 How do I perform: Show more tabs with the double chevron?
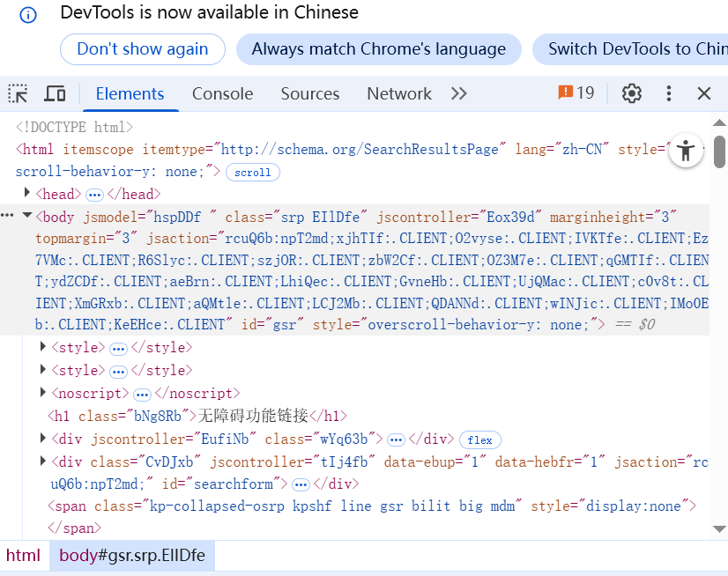tap(458, 93)
